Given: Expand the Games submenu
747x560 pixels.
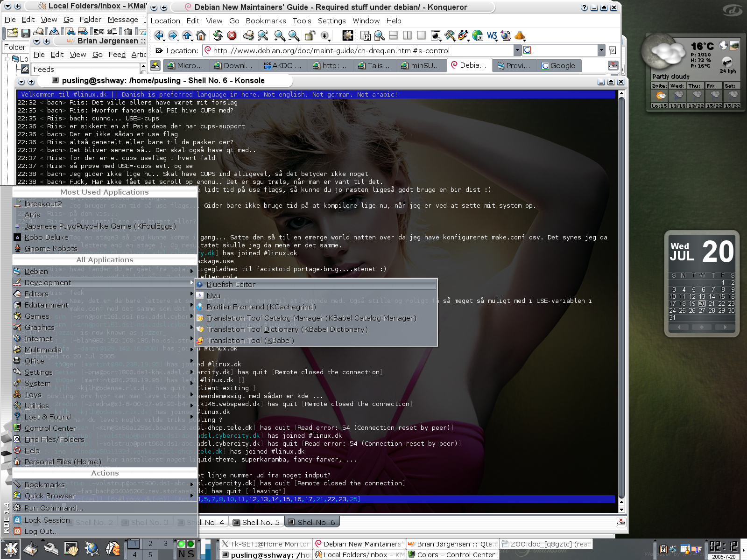Looking at the screenshot, I should pos(105,316).
